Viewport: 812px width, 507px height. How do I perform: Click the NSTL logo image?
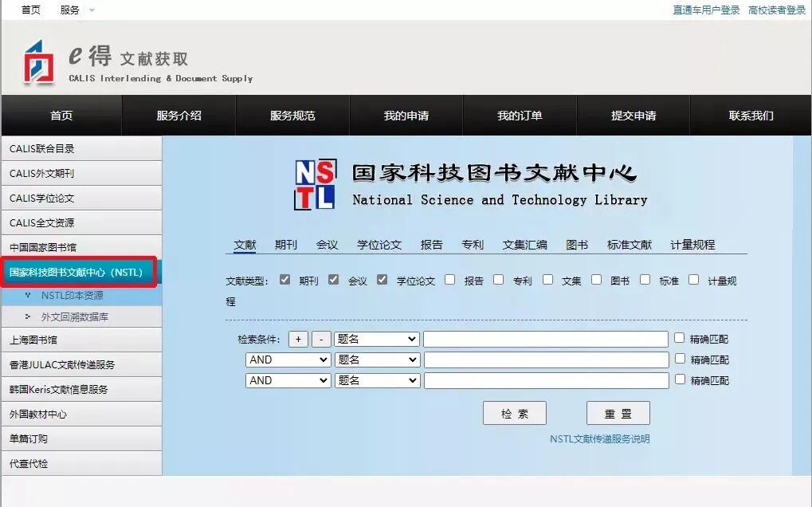coord(316,184)
